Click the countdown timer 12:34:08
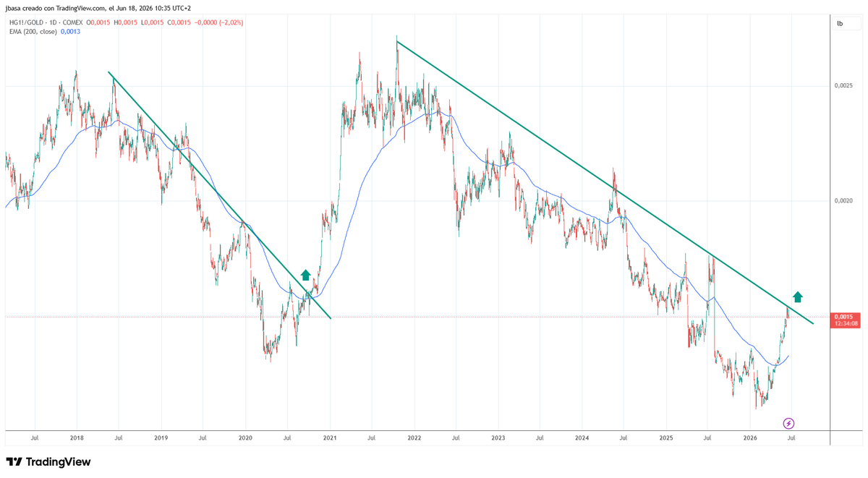Image resolution: width=868 pixels, height=478 pixels. click(x=846, y=323)
